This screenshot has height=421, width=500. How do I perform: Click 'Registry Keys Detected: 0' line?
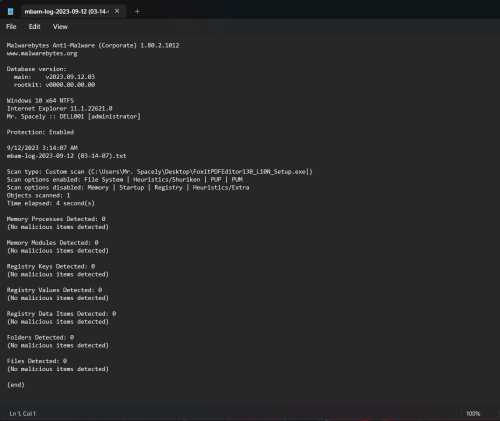point(51,266)
